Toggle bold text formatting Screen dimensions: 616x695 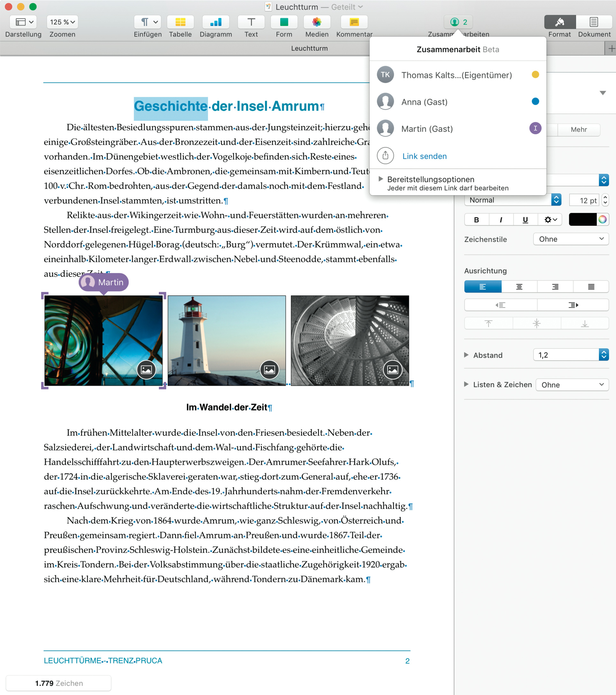(476, 220)
